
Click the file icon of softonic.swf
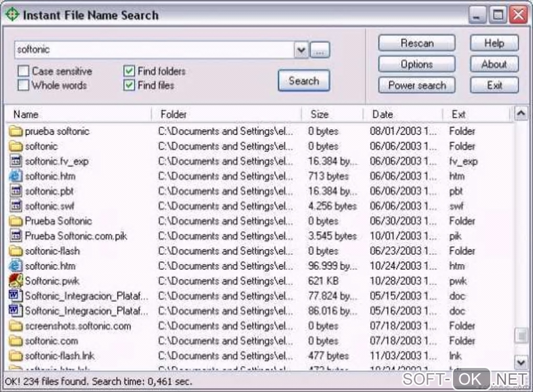click(15, 206)
